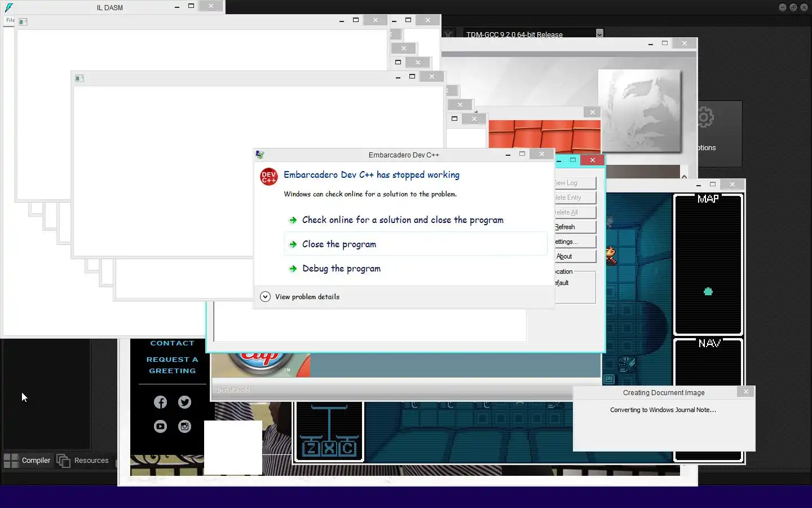
Task: Click the Settings... button
Action: 575,242
